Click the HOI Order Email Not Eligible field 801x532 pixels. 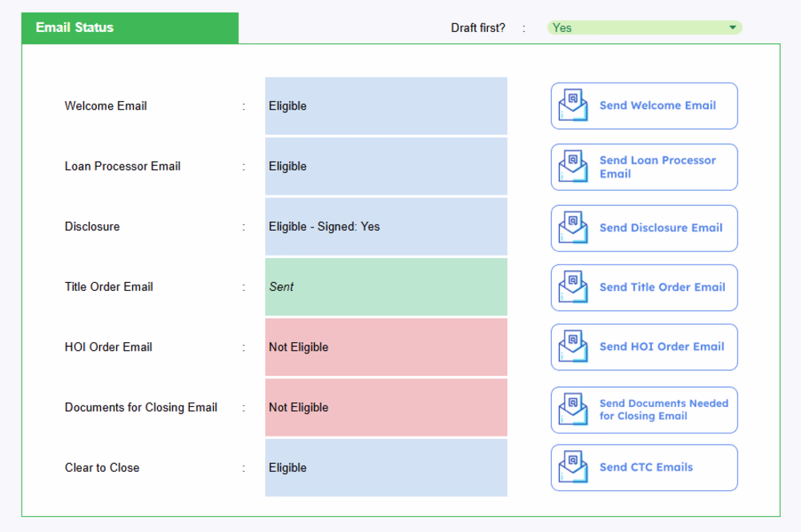(386, 347)
